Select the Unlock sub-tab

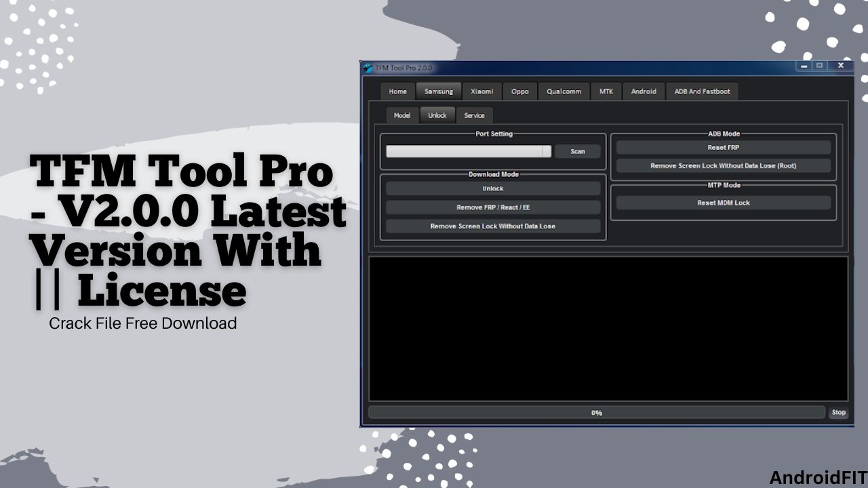pos(437,115)
